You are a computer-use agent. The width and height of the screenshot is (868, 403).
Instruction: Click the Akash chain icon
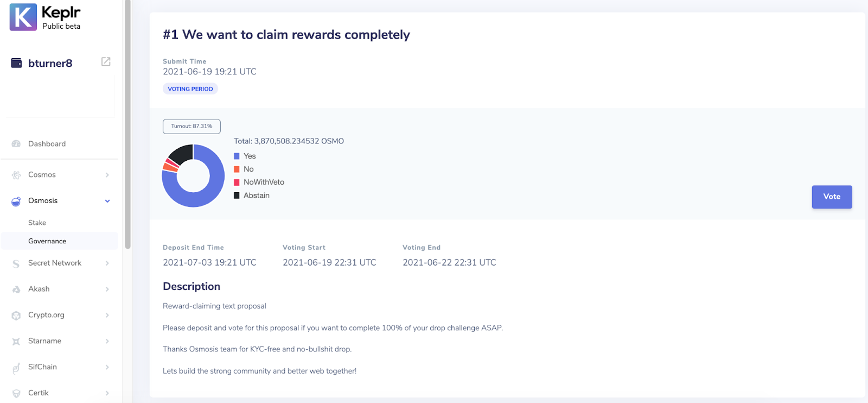point(16,289)
